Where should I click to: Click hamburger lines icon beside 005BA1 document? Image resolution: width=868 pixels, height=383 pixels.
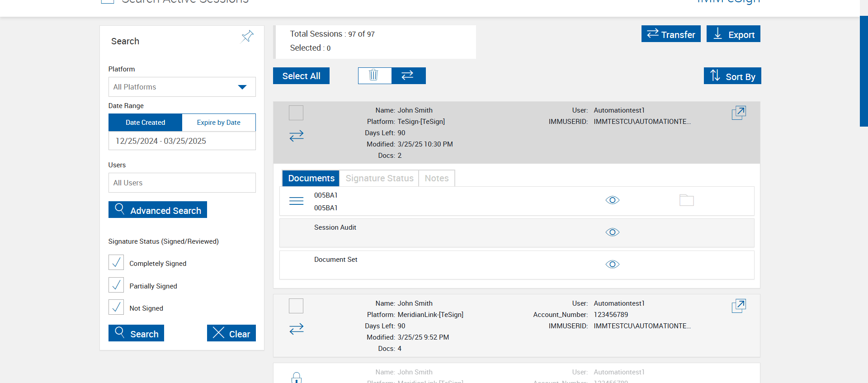[x=296, y=201]
